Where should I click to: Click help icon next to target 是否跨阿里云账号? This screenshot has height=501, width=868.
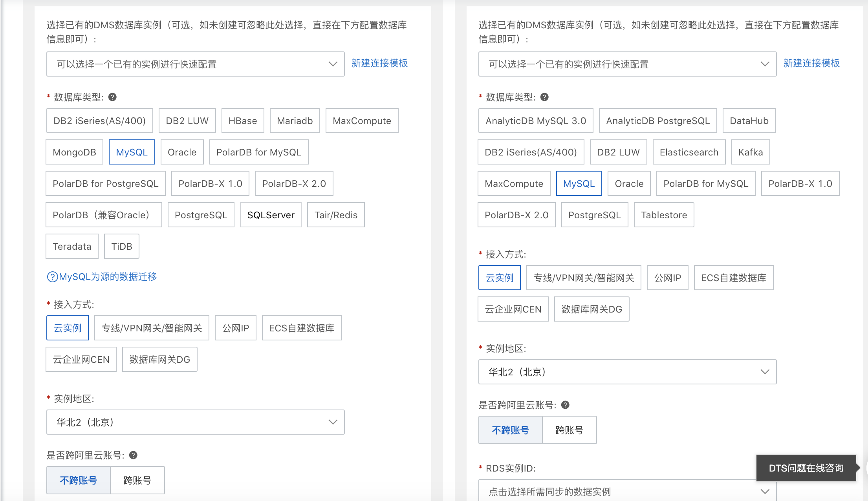[x=565, y=405]
